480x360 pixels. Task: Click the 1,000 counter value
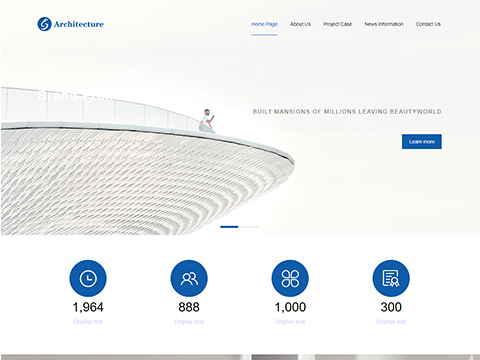pos(290,307)
